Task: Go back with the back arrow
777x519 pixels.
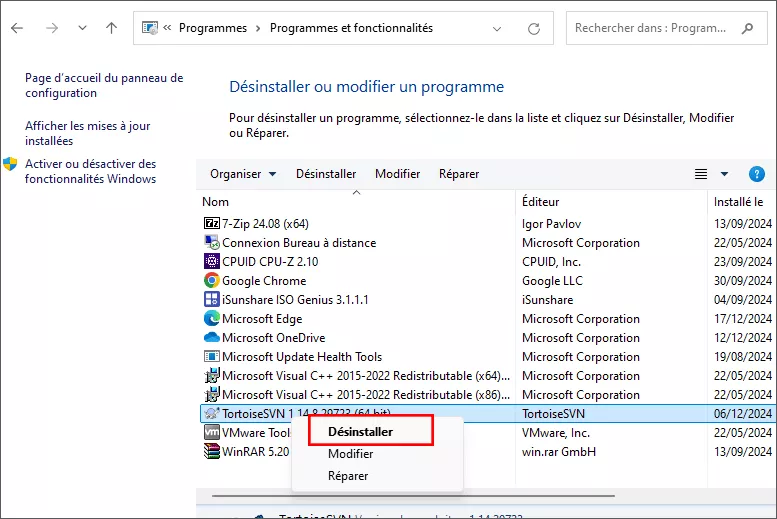Action: click(x=17, y=28)
